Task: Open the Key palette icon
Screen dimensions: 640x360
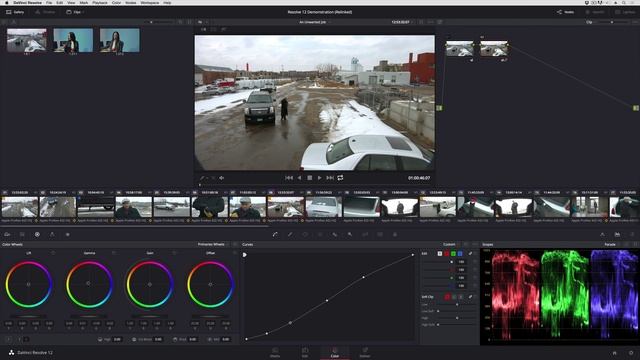Action: (x=350, y=235)
